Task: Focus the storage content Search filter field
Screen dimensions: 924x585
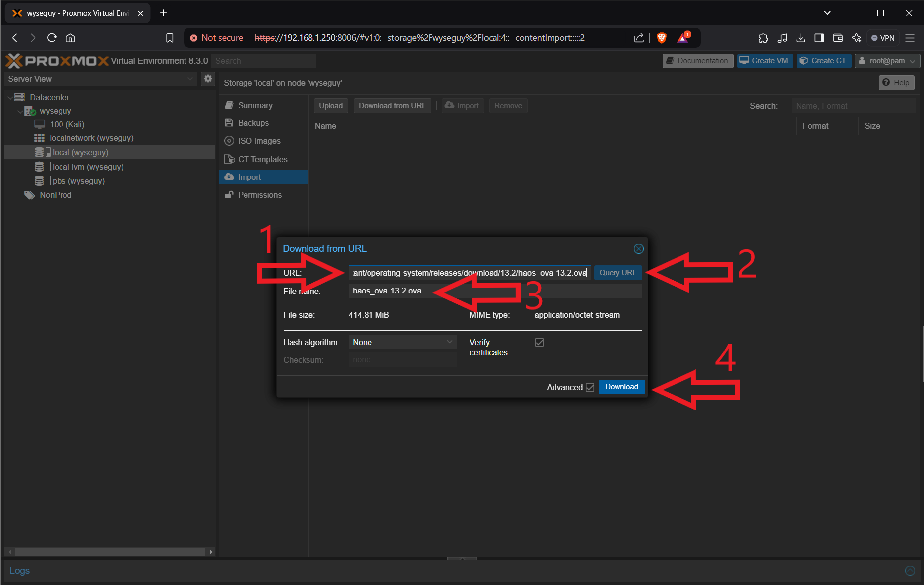Action: pos(853,106)
